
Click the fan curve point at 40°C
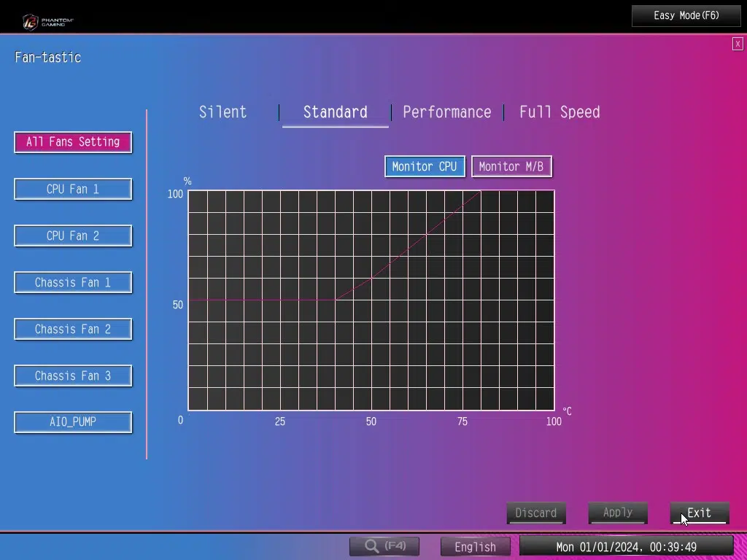point(335,300)
